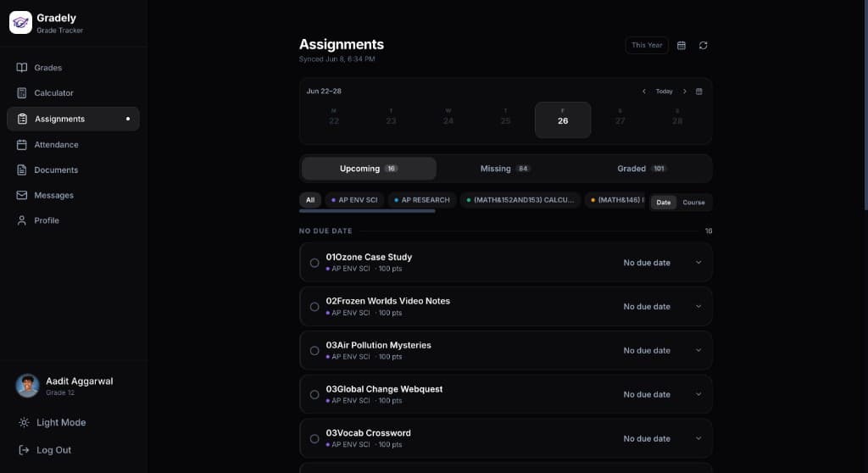Select Thursday 25 in the week strip

coord(505,120)
